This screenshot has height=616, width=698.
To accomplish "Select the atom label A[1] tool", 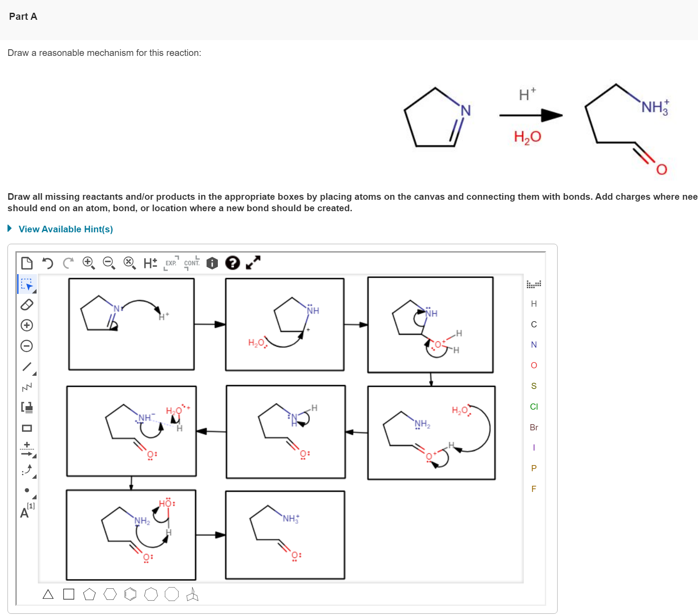I will pyautogui.click(x=27, y=510).
